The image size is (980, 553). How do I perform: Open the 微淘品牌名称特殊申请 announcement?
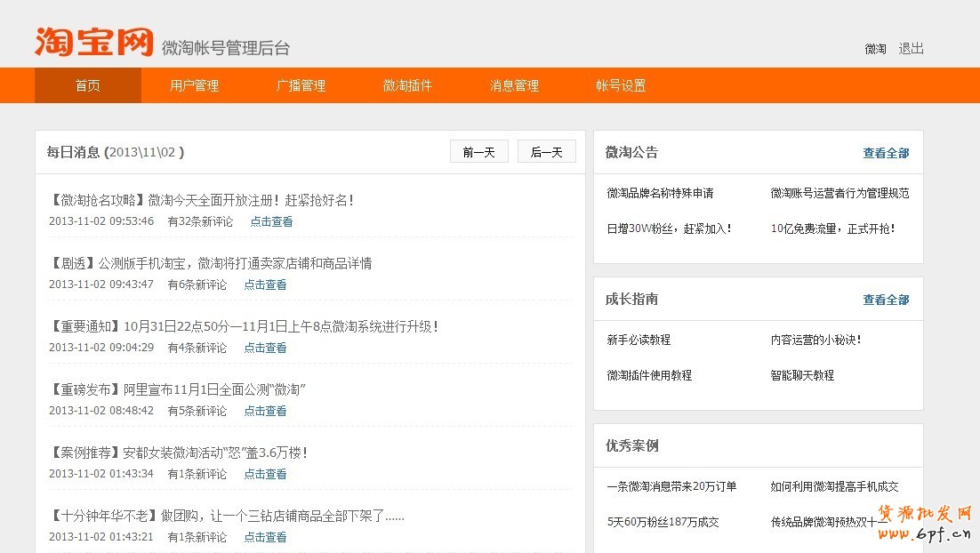click(x=660, y=193)
